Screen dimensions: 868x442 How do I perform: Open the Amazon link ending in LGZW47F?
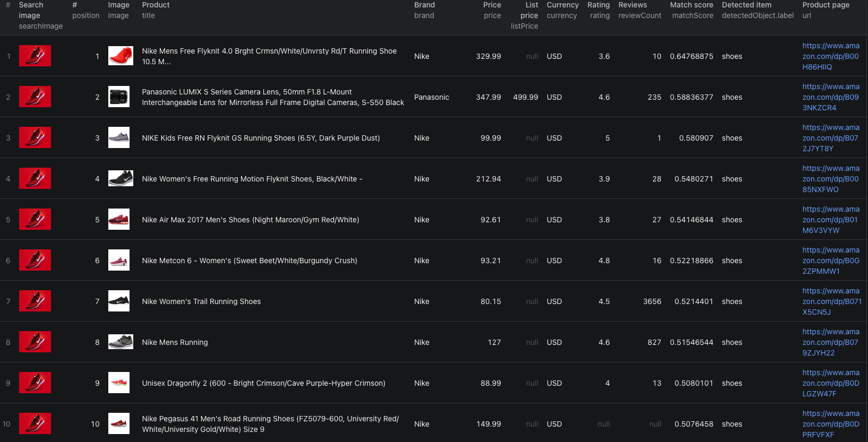tap(831, 383)
